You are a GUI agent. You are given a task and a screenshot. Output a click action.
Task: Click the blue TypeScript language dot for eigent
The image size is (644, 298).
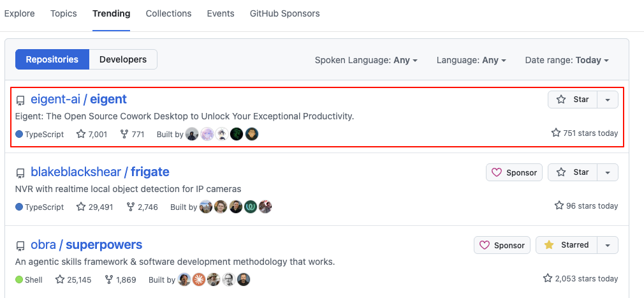(19, 134)
